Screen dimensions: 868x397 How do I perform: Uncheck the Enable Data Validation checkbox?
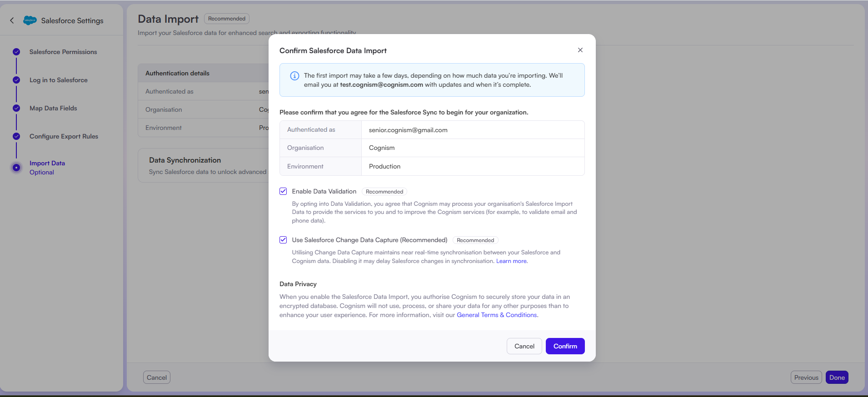click(x=283, y=191)
